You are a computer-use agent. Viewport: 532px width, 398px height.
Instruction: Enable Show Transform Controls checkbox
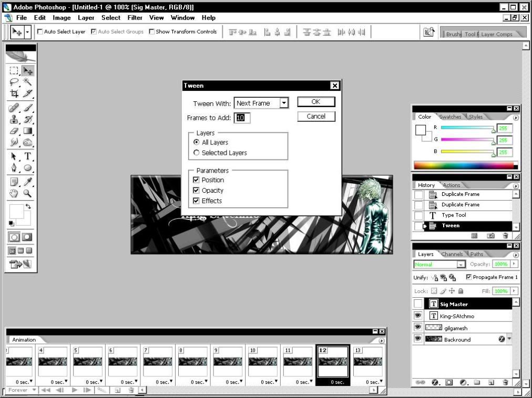click(151, 32)
